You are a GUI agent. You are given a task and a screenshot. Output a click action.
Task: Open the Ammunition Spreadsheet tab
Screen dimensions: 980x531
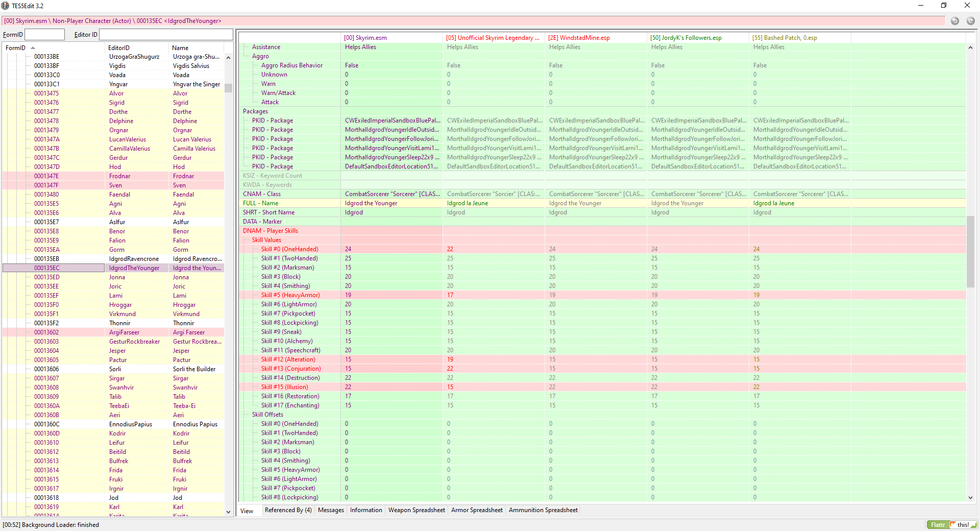point(543,510)
